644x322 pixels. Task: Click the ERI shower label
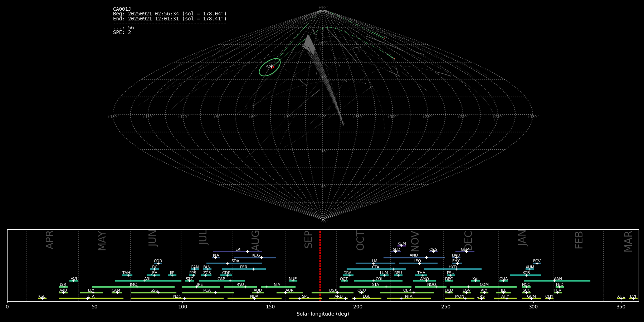pyautogui.click(x=238, y=249)
